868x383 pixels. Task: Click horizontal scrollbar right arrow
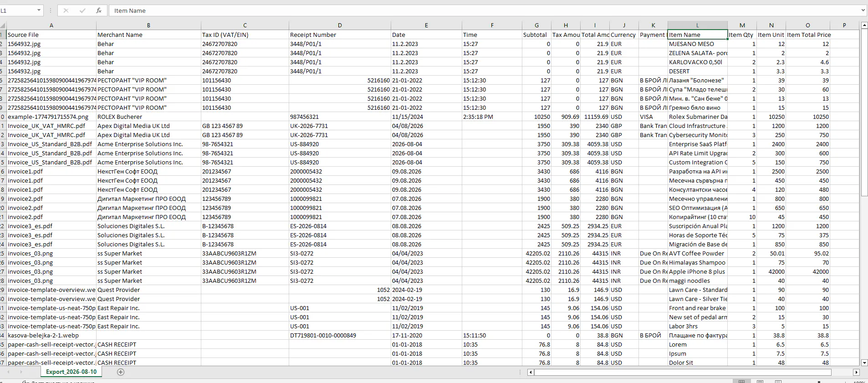[856, 372]
